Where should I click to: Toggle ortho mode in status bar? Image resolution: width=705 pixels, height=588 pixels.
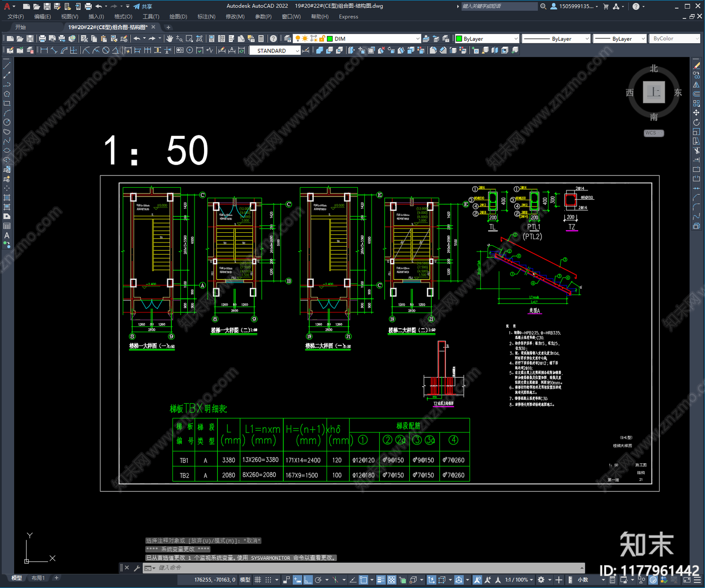[x=308, y=580]
